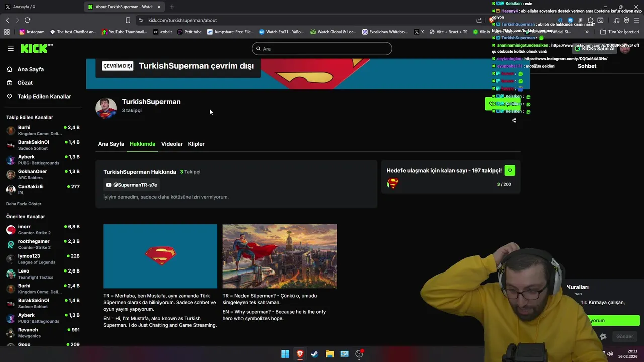Focus the Ara search field
The width and height of the screenshot is (644, 362).
[x=322, y=49]
